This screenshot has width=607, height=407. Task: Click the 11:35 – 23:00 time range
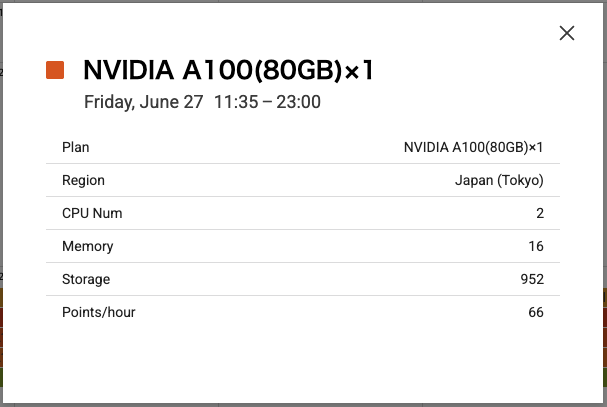267,102
